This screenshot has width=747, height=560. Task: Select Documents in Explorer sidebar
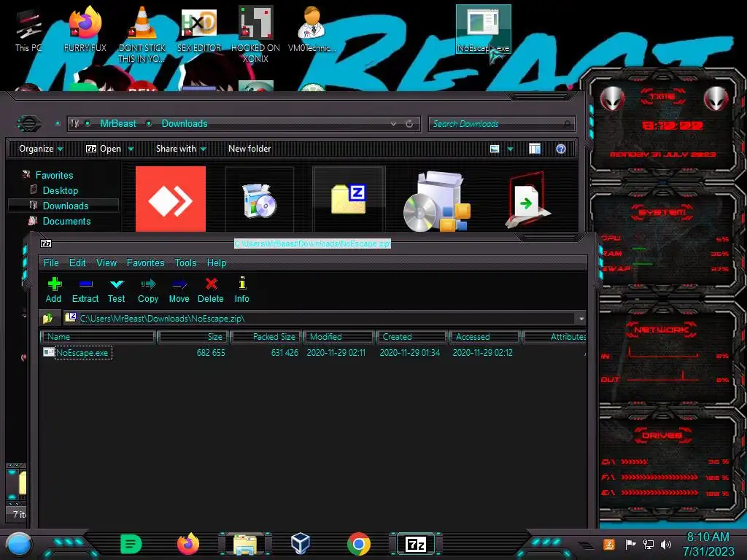[x=66, y=221]
